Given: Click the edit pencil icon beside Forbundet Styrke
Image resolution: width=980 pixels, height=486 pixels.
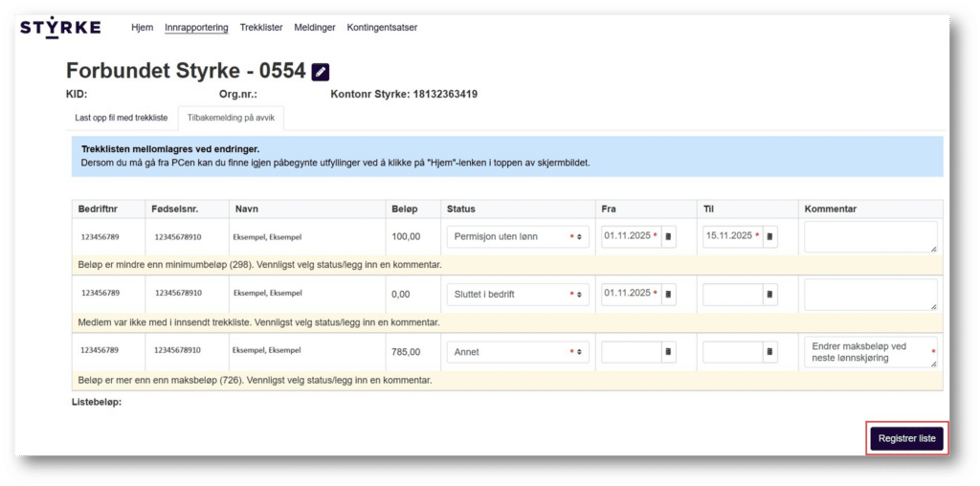Looking at the screenshot, I should pos(321,72).
